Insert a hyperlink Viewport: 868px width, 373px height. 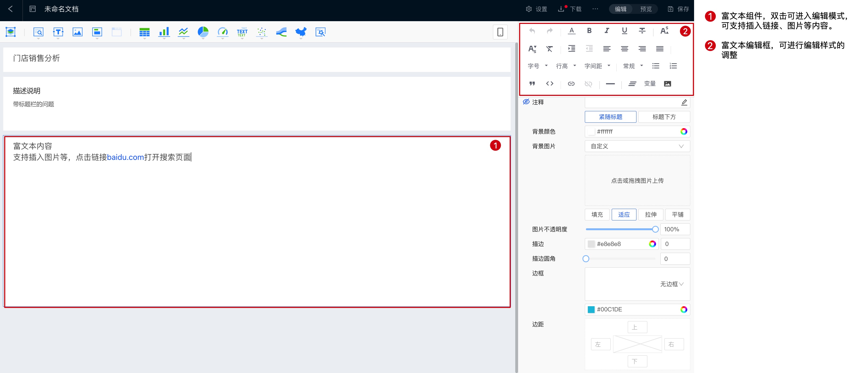tap(571, 84)
